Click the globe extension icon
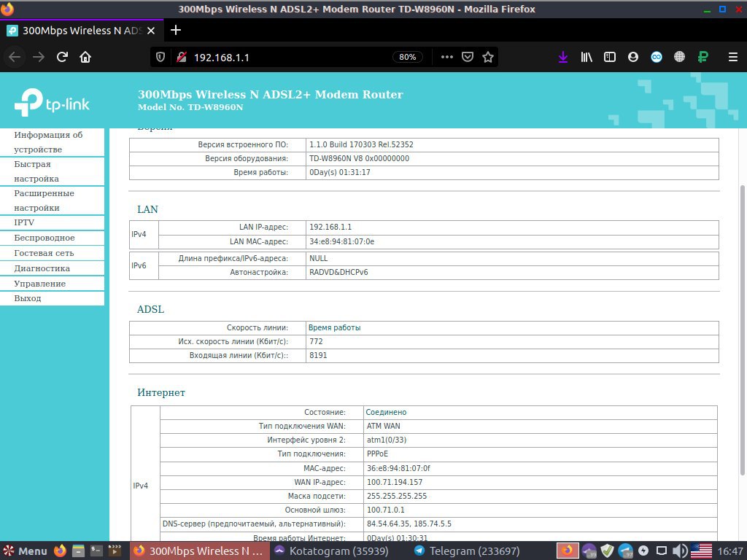The width and height of the screenshot is (747, 560). (679, 57)
